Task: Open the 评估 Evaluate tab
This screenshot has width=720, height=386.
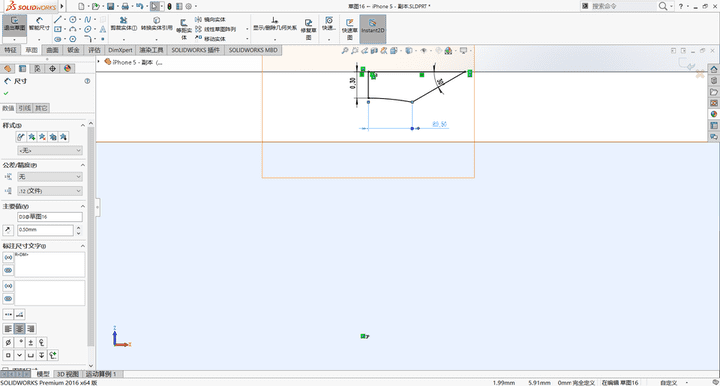Action: point(94,50)
